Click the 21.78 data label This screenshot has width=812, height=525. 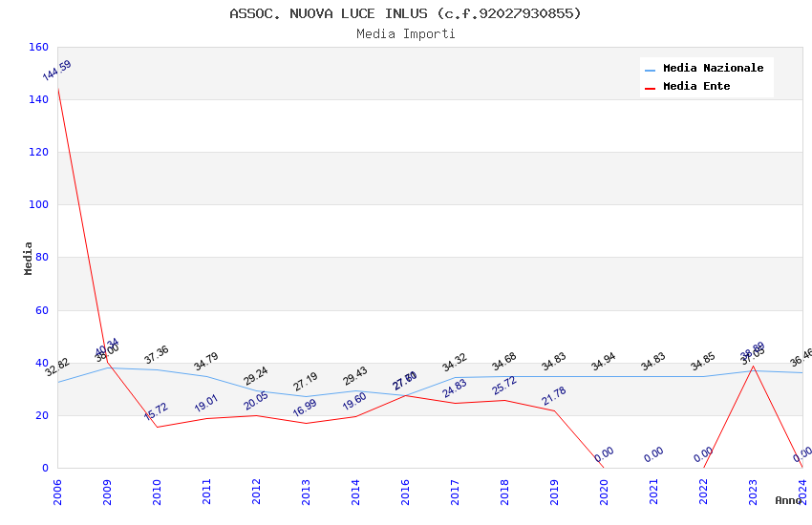[554, 396]
